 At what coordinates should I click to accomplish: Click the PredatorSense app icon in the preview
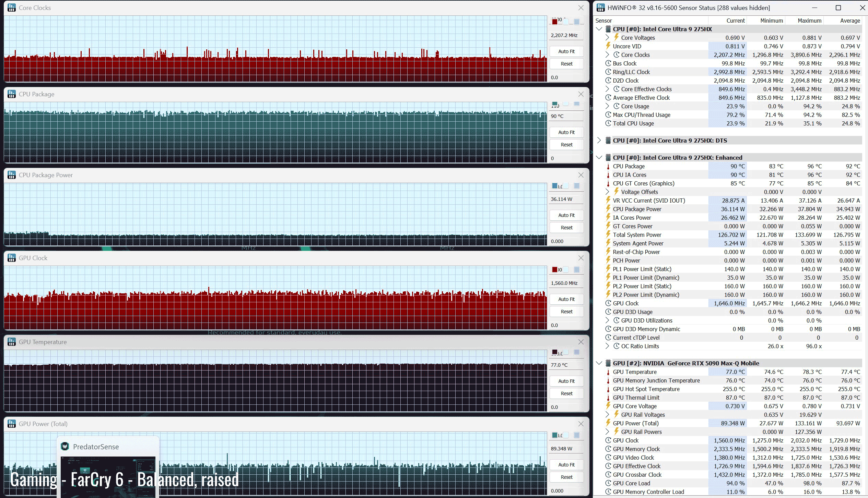(65, 446)
